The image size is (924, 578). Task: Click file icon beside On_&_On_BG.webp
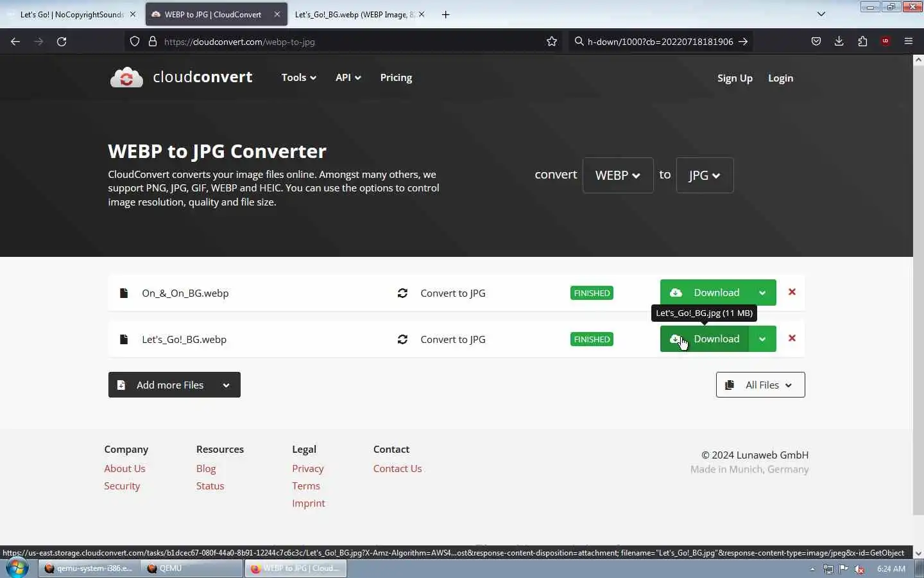pyautogui.click(x=124, y=293)
